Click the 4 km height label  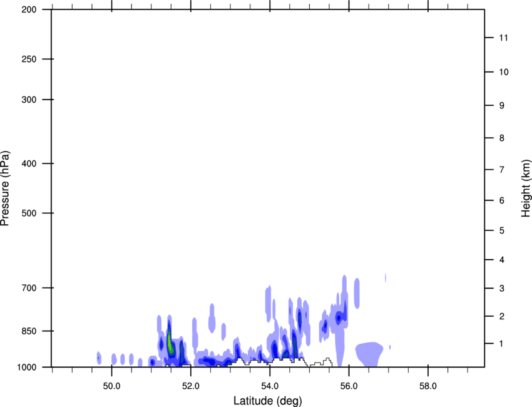(x=502, y=260)
